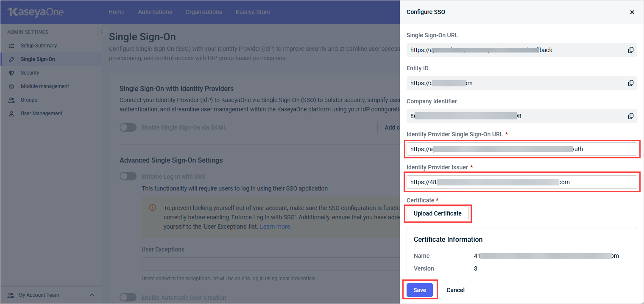Click the KaseyaOne logo
The width and height of the screenshot is (644, 304).
pos(36,12)
